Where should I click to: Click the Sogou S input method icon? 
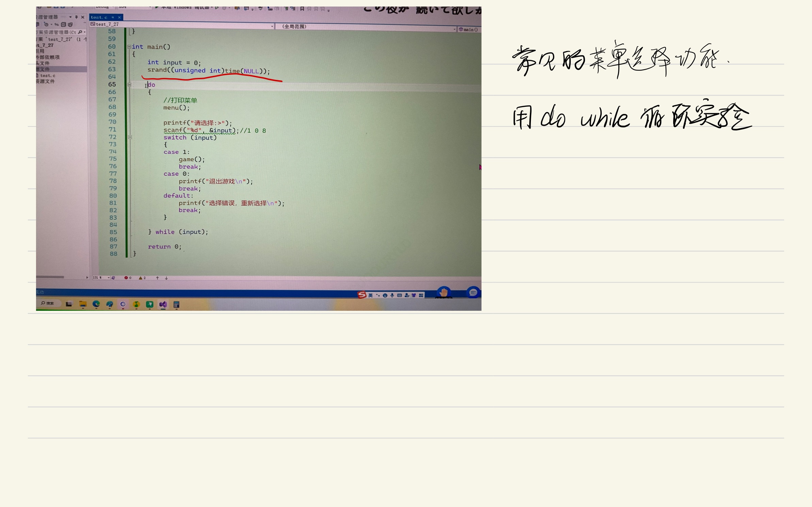point(361,295)
